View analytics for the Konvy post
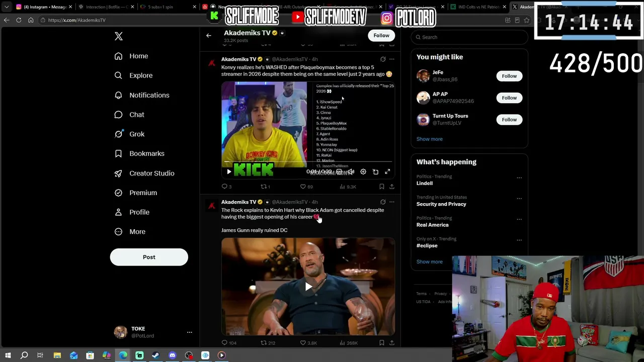This screenshot has width=644, height=362. 348,187
